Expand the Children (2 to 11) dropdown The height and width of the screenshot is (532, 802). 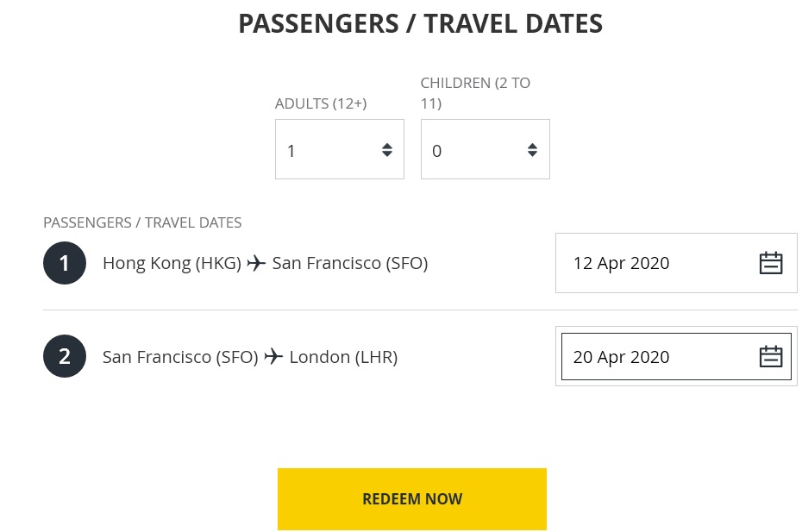click(474, 150)
